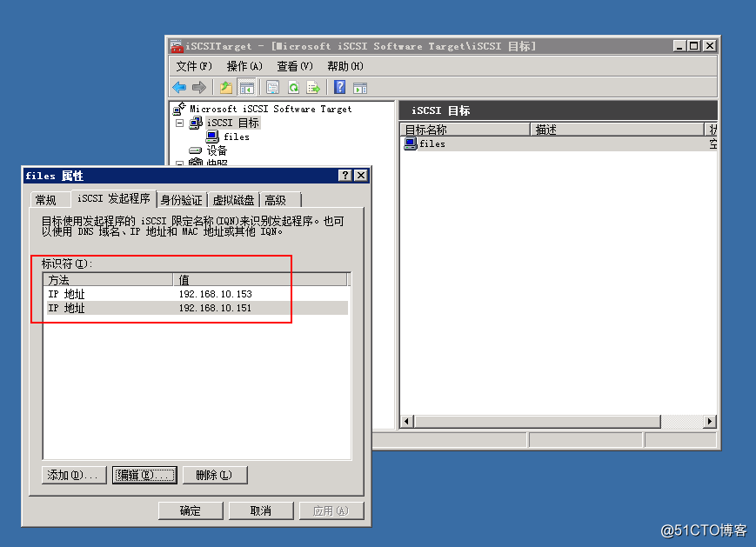Click the 值 column header
The height and width of the screenshot is (547, 756).
pyautogui.click(x=260, y=280)
